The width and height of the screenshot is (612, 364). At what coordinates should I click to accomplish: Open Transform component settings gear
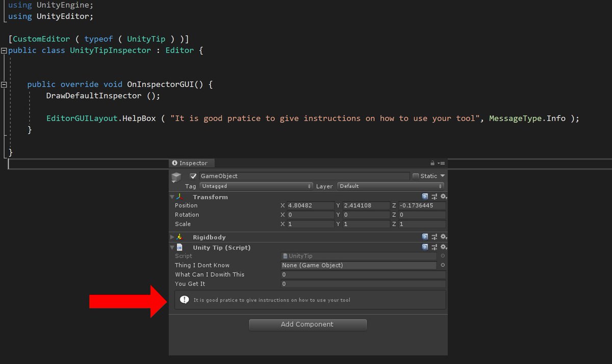tap(443, 196)
